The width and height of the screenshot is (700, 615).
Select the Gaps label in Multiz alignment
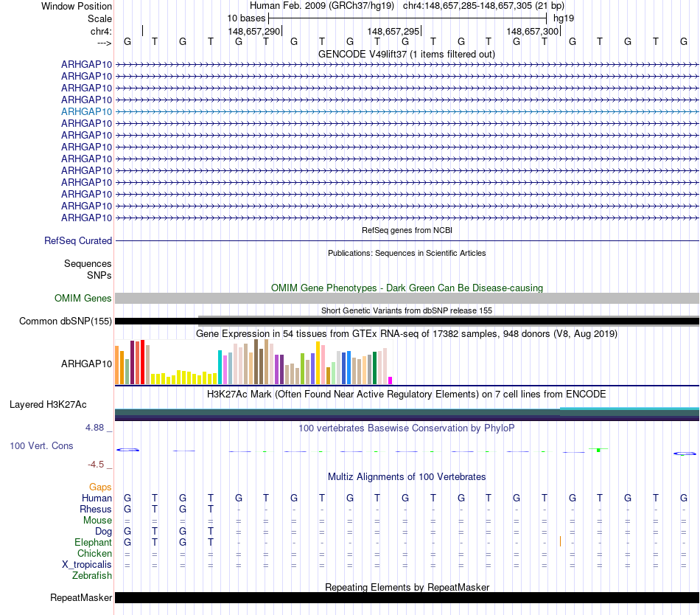(100, 487)
